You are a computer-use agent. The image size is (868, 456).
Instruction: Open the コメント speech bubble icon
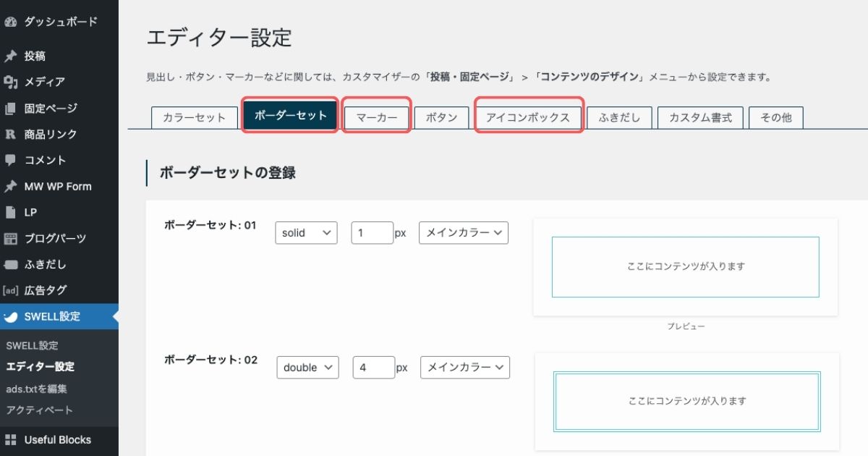click(10, 160)
